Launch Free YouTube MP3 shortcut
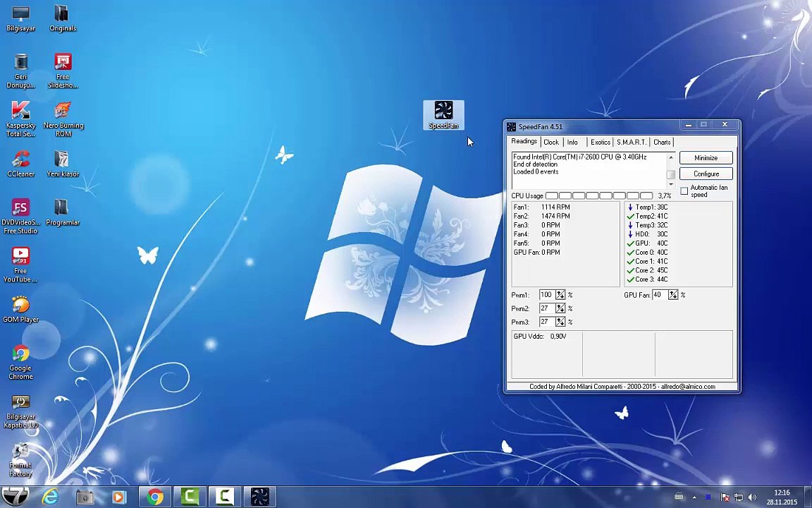The height and width of the screenshot is (508, 812). (20, 265)
